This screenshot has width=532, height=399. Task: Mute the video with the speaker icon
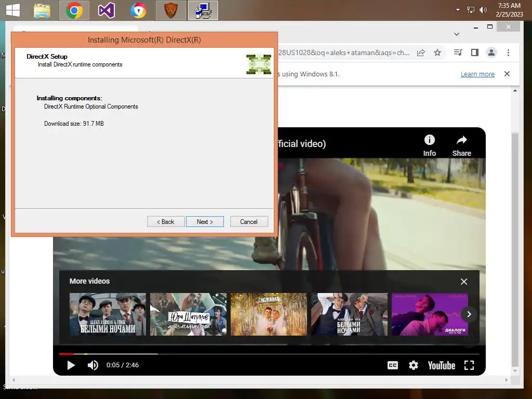point(92,365)
